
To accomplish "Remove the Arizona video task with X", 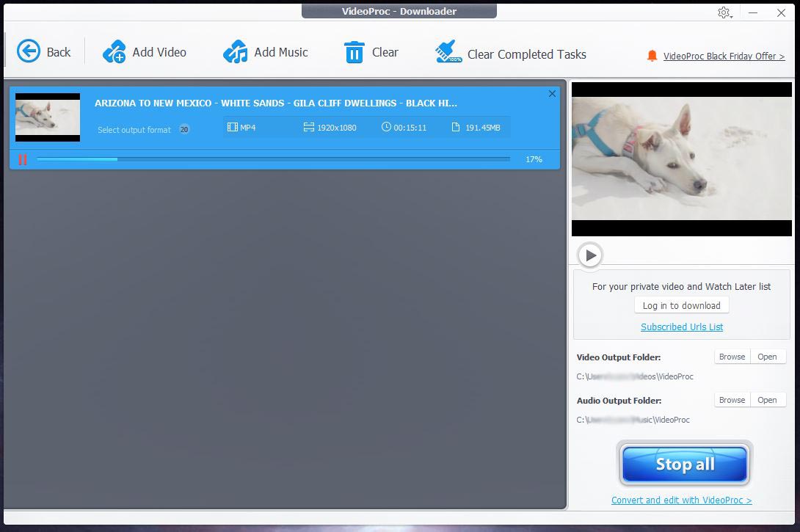I will point(552,93).
